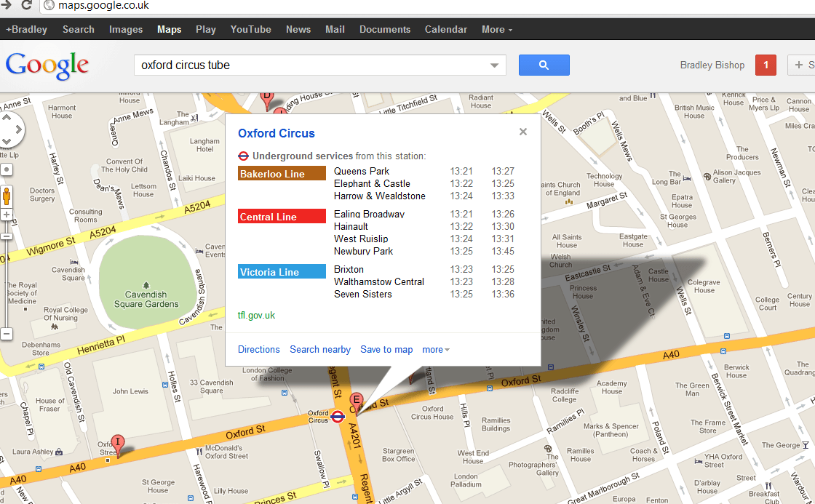Go to Google Search tab
The width and height of the screenshot is (815, 504).
point(79,30)
